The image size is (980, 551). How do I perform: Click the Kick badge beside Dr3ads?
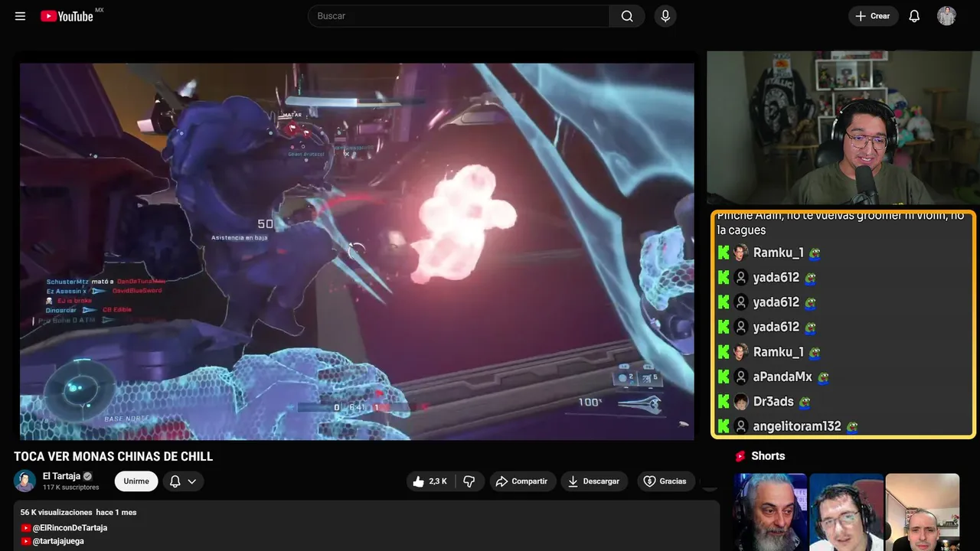click(724, 402)
